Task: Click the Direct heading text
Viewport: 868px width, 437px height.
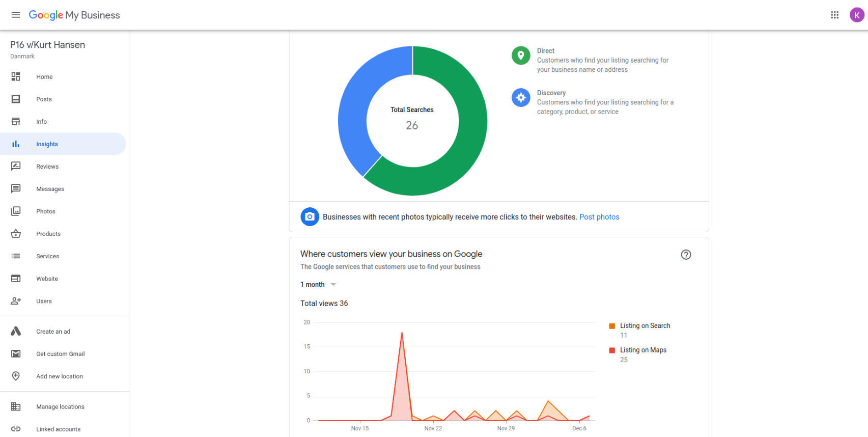Action: point(546,51)
